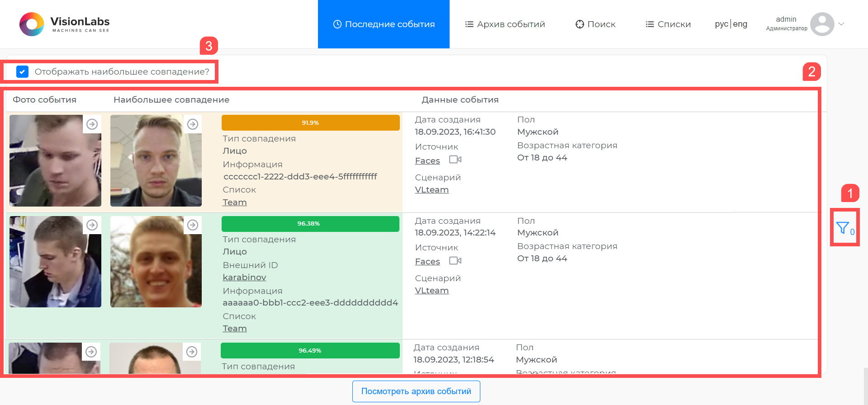Open 'Team' list link in 96.38% match
The image size is (868, 405).
click(x=235, y=329)
